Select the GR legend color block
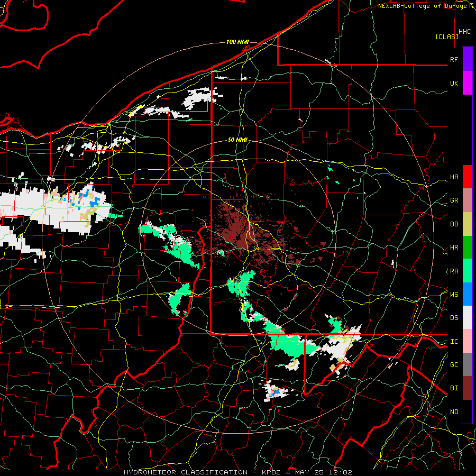This screenshot has height=476, width=476. pyautogui.click(x=467, y=200)
